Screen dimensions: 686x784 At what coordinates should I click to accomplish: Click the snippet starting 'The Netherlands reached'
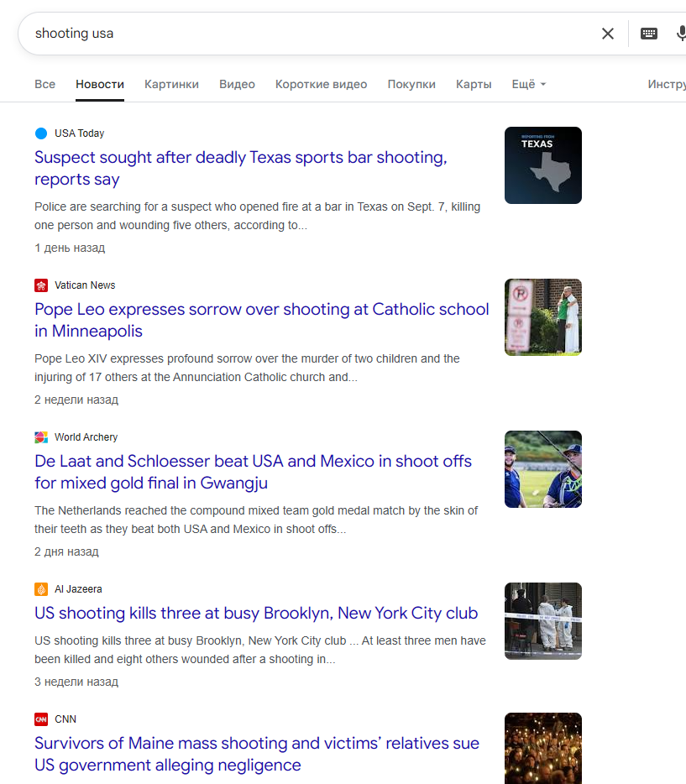256,520
